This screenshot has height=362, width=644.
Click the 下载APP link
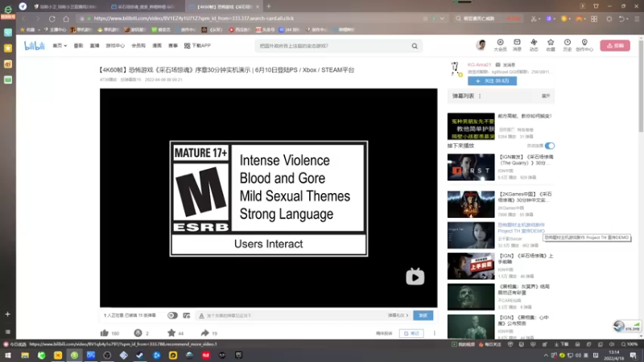(197, 46)
